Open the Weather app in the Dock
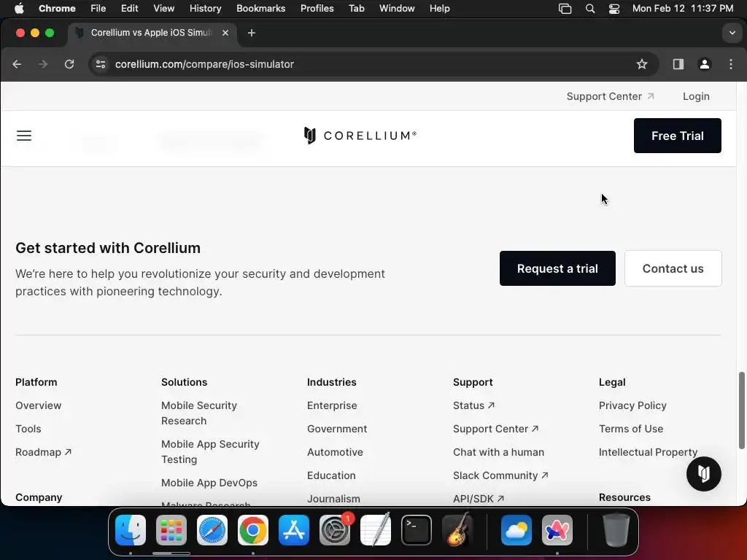Image resolution: width=747 pixels, height=560 pixels. [x=516, y=530]
